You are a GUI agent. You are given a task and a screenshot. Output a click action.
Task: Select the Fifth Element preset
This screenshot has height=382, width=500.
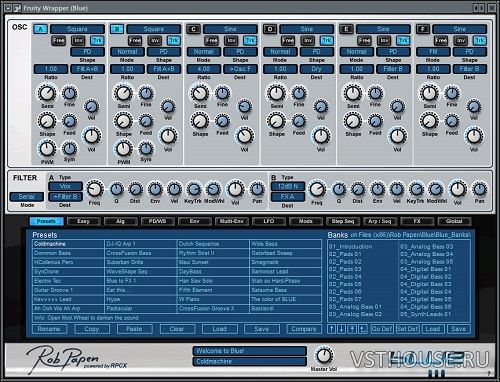[x=213, y=290]
